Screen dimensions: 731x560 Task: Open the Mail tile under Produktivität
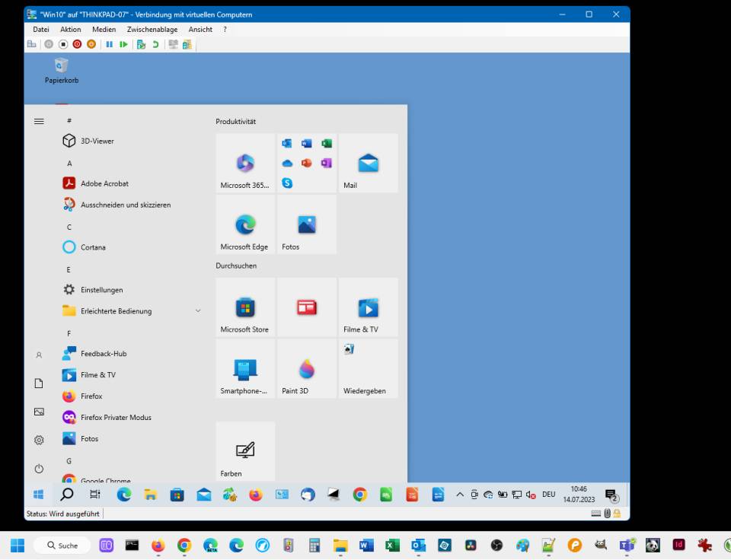click(368, 163)
